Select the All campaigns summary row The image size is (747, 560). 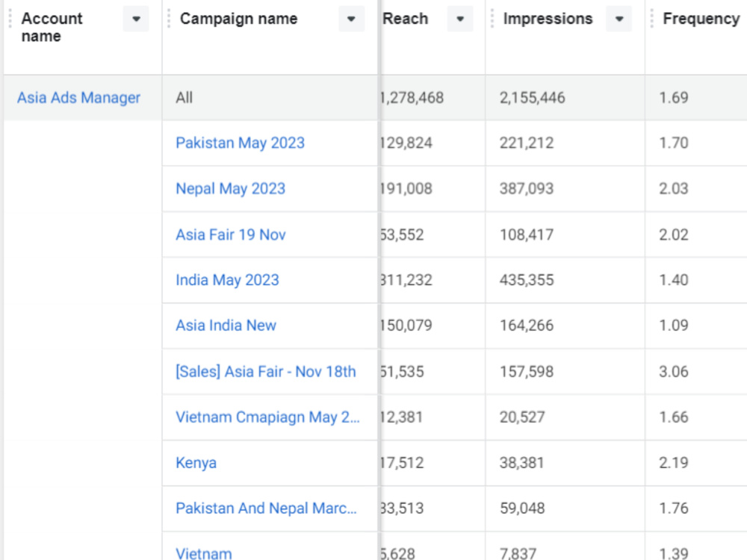pyautogui.click(x=376, y=98)
